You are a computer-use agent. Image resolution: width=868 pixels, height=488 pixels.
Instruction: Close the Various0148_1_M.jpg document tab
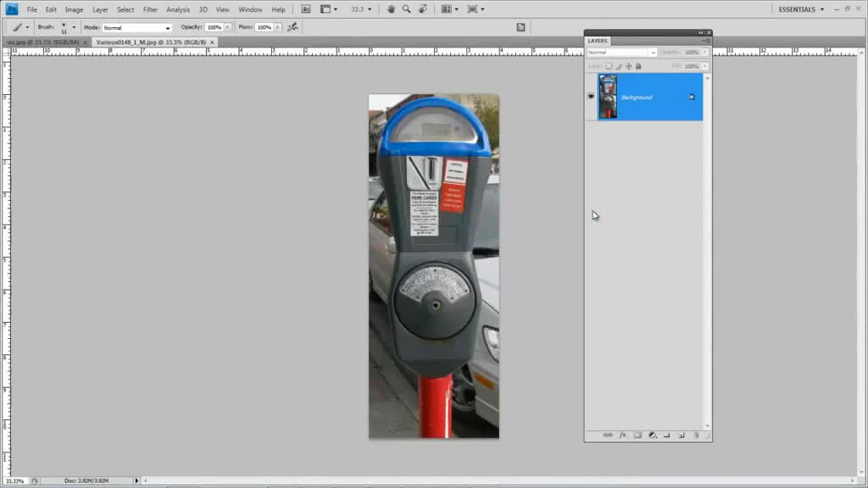212,42
